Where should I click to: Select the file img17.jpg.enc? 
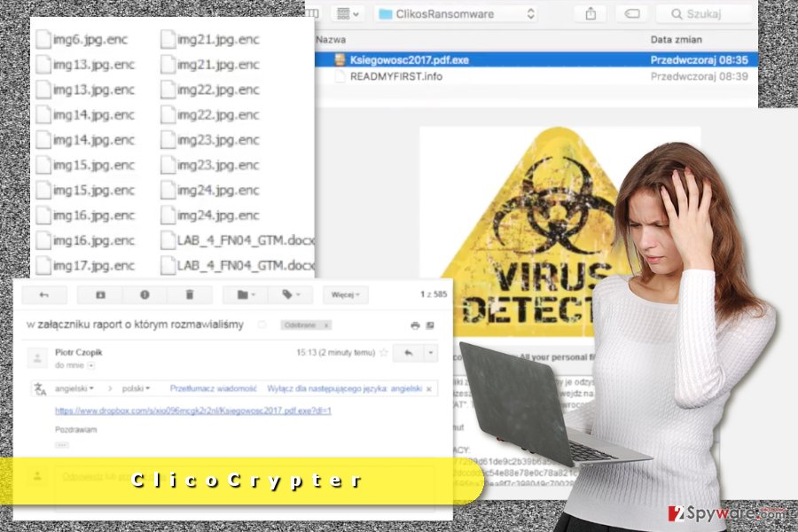[85, 266]
